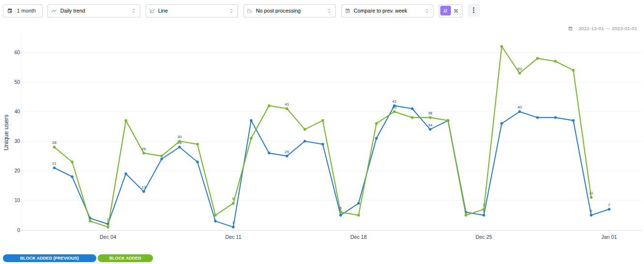This screenshot has height=264, width=644.
Task: Open the 1 month date range picker
Action: point(23,11)
